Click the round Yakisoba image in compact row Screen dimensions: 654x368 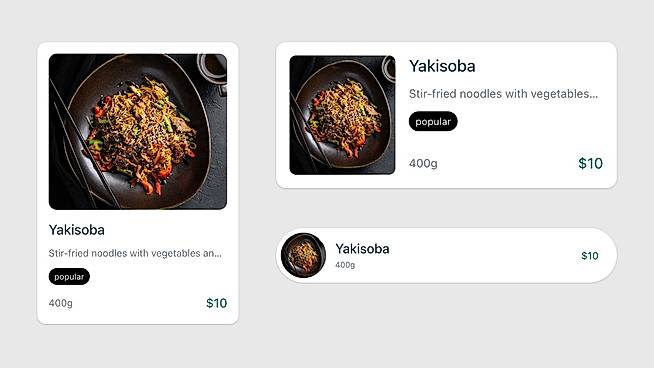pos(303,255)
